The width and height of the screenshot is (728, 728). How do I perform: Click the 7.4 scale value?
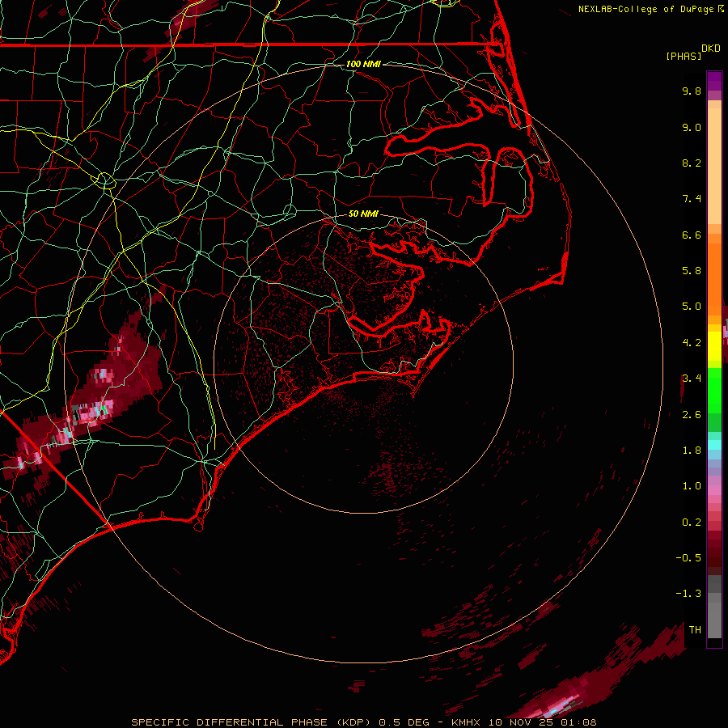692,199
